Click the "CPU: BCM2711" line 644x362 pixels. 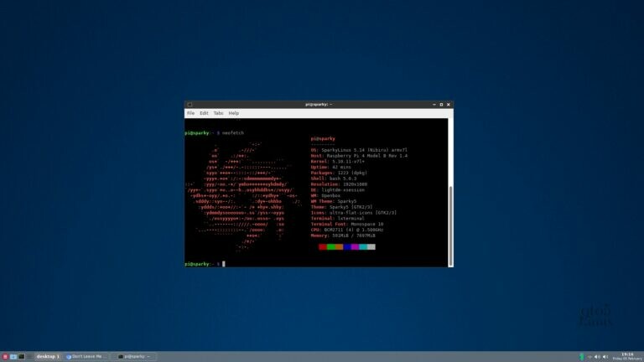[347, 230]
